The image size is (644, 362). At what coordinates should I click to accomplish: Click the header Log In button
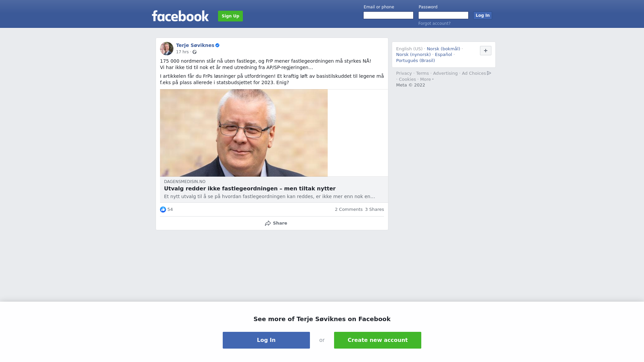click(483, 15)
